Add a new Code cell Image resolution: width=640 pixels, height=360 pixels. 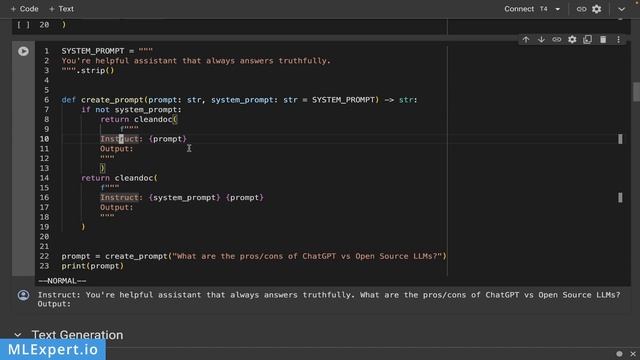point(24,9)
